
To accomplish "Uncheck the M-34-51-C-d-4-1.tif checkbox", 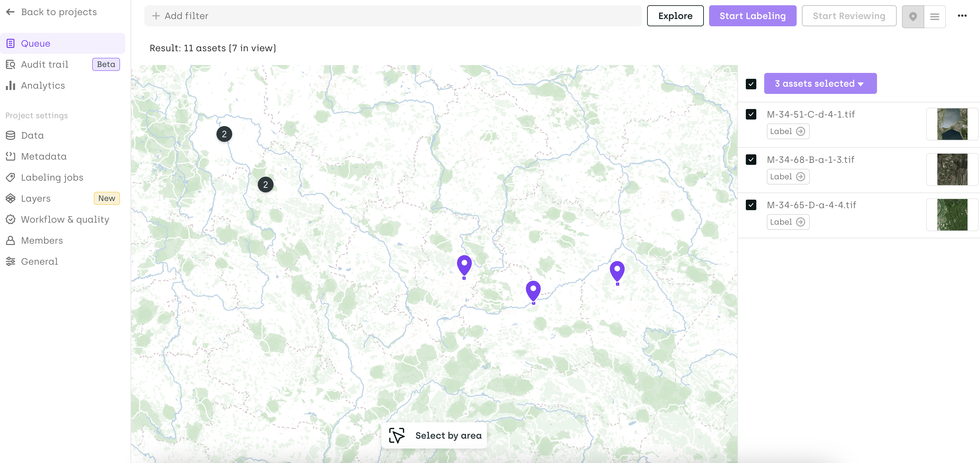I will 751,114.
